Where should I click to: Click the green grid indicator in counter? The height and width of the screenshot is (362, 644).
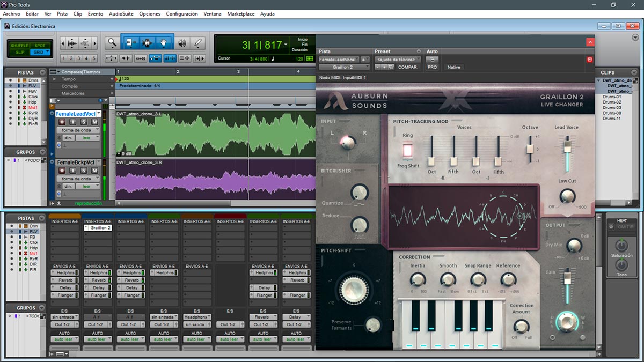coord(310,58)
